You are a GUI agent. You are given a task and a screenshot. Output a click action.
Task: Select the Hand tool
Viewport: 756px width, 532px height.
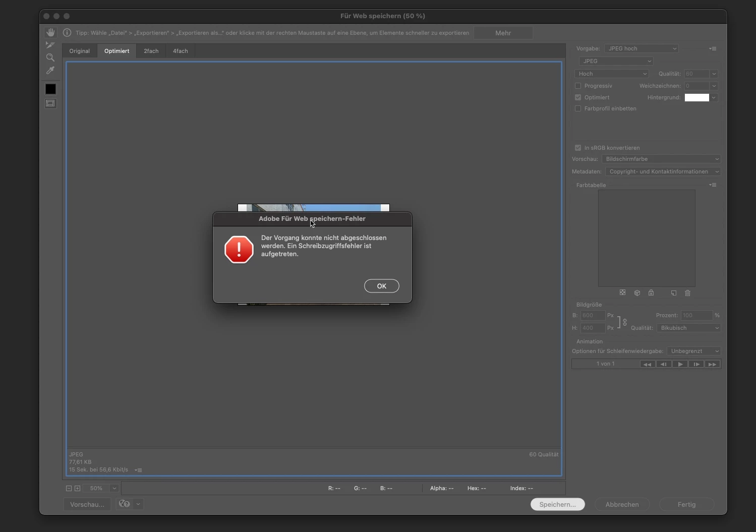point(50,32)
